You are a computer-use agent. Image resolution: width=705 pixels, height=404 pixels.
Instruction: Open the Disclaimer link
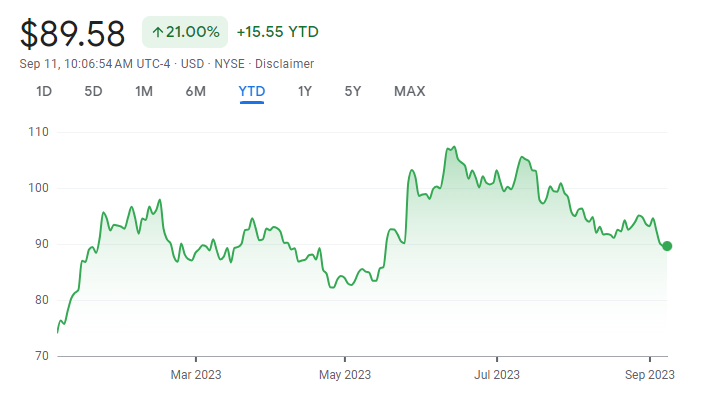[287, 63]
